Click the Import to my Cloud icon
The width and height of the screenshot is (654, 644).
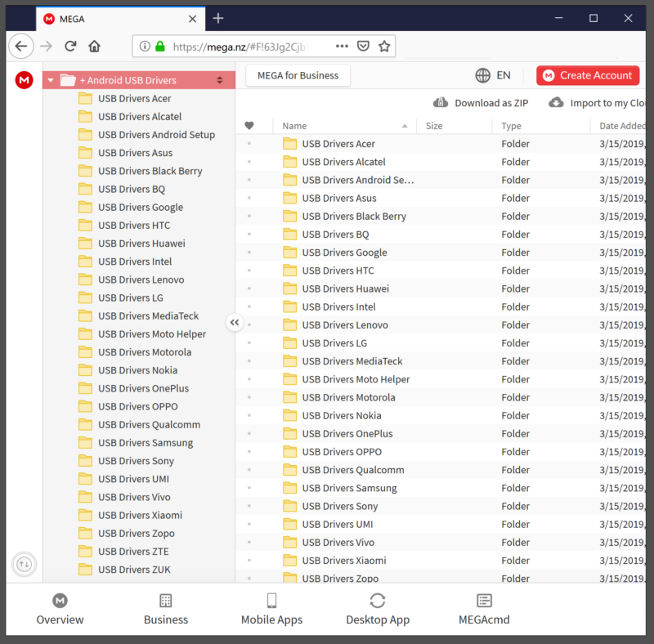[x=557, y=103]
